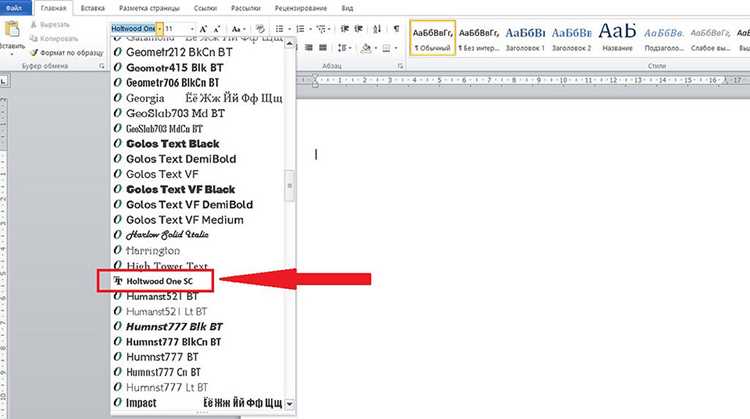
Task: Select the GeoSlab703 Md BT font
Action: coord(198,113)
